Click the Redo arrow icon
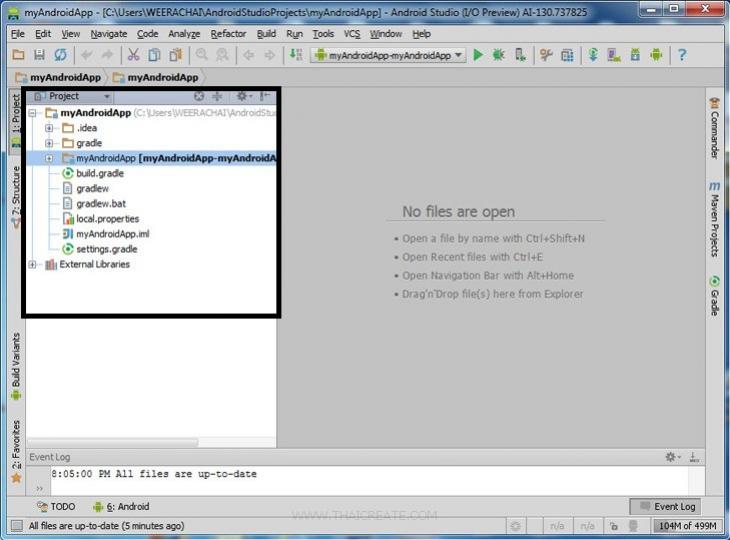 pyautogui.click(x=107, y=55)
